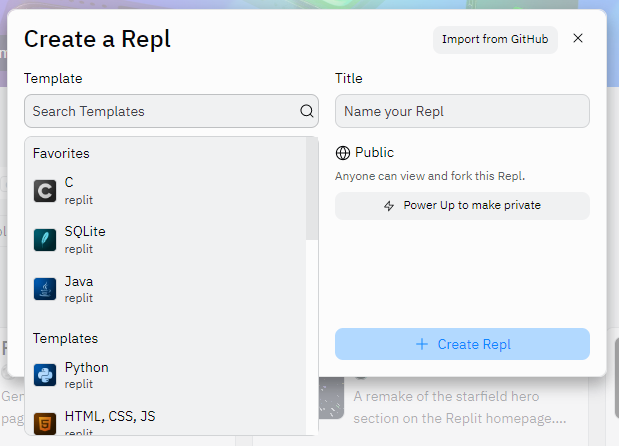
Task: Select the HTML, CSS, JS template name
Action: click(x=110, y=416)
